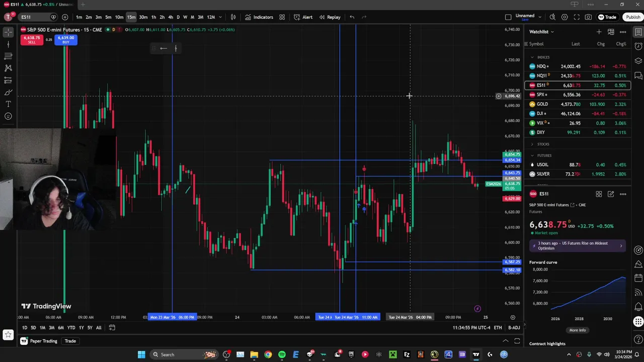This screenshot has width=644, height=362.
Task: Open the candlestick chart type selector
Action: click(233, 17)
